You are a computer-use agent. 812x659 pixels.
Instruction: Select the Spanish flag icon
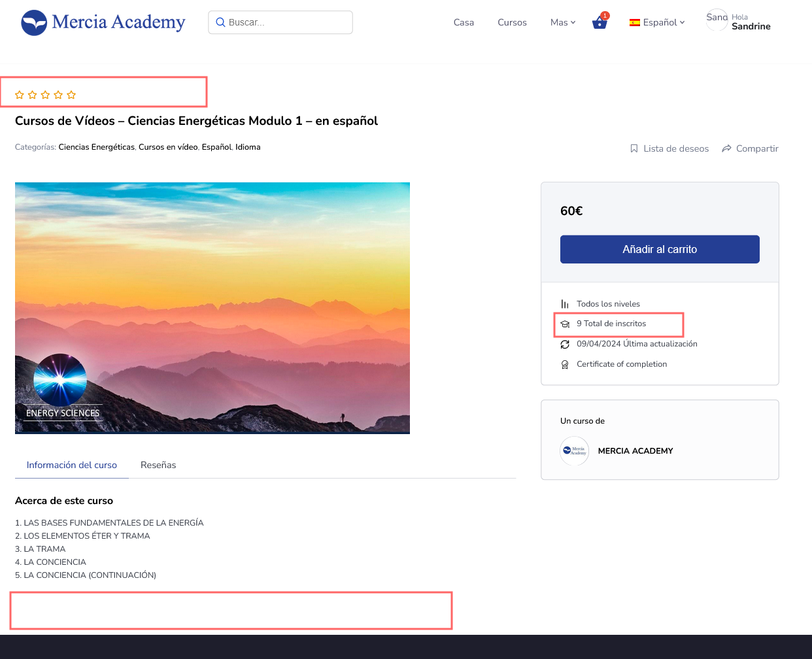[635, 22]
